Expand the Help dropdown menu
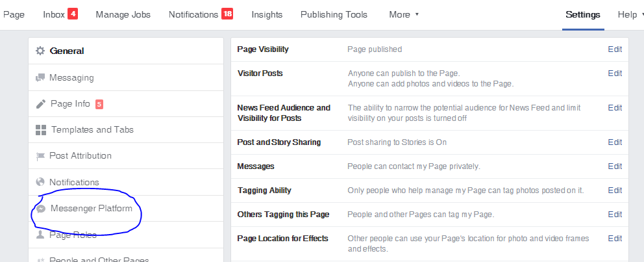The image size is (644, 262). [630, 15]
